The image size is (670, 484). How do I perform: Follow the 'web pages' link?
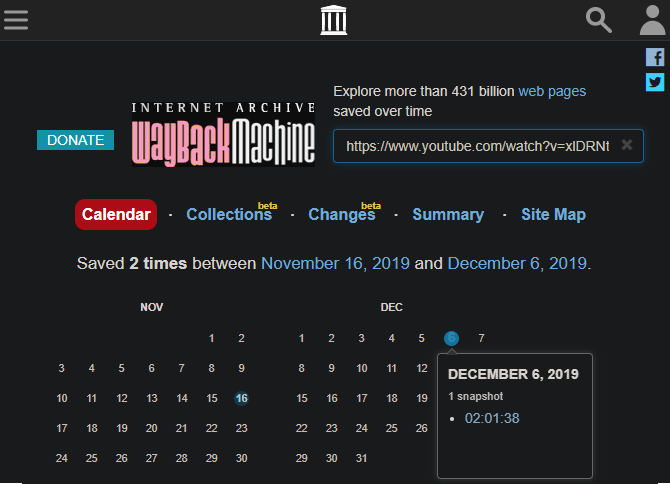(x=552, y=91)
